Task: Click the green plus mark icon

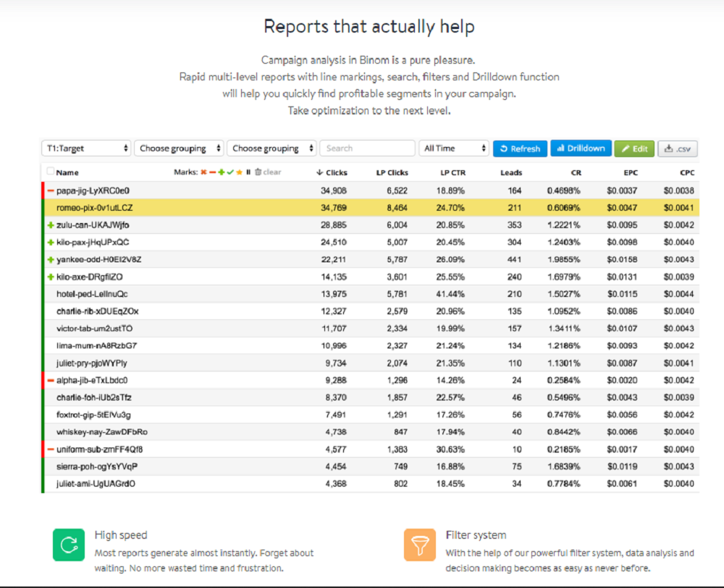Action: 221,172
